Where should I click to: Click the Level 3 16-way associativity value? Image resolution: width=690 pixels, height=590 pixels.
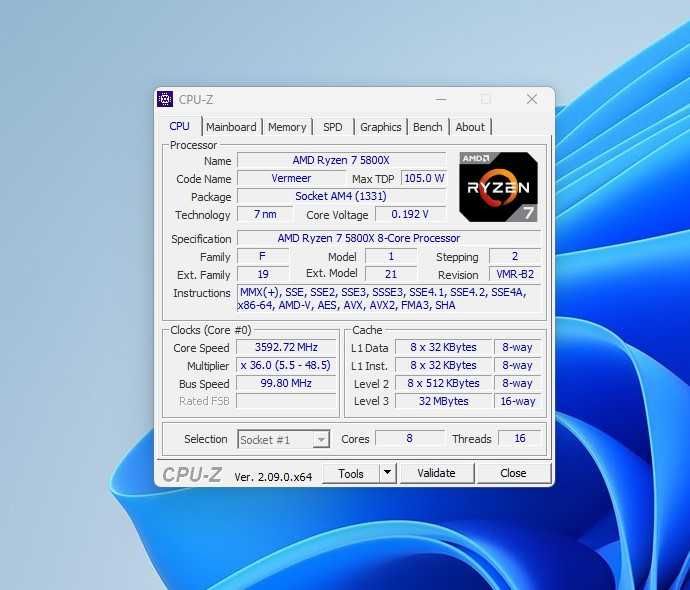click(518, 401)
